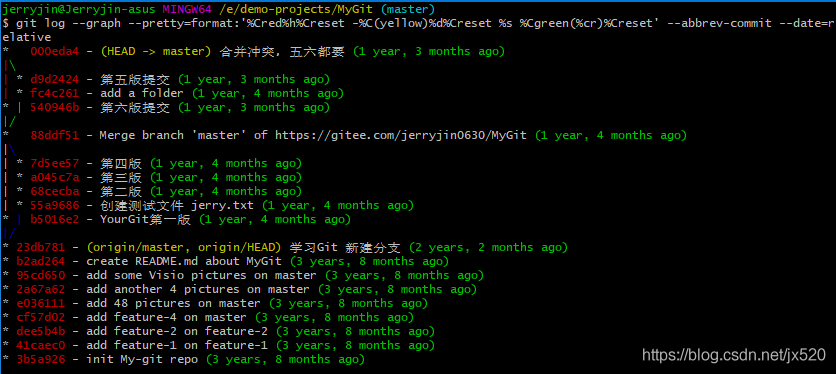Click commit hash 55a9686

click(54, 205)
